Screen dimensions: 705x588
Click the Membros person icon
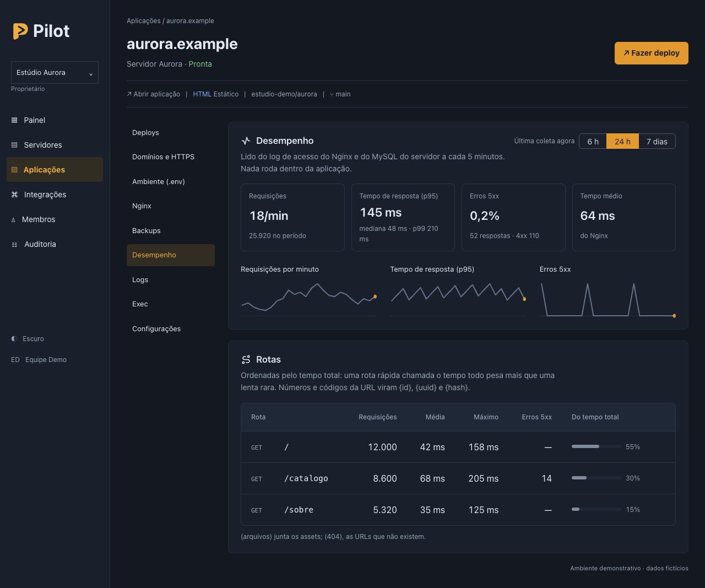(13, 220)
